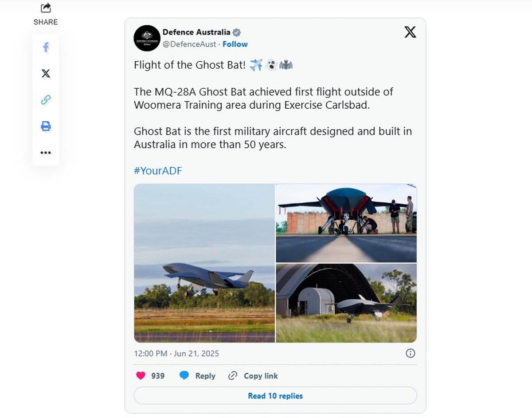Open more sharing options via the three dots
The height and width of the screenshot is (418, 532).
point(46,153)
